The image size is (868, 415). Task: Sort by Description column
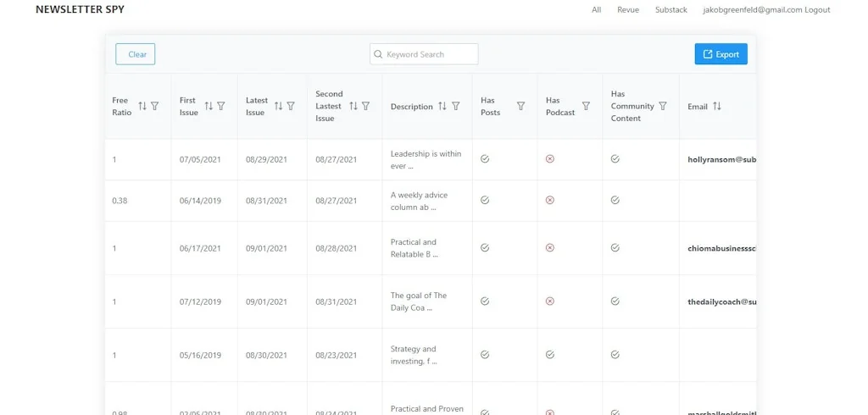pyautogui.click(x=442, y=106)
